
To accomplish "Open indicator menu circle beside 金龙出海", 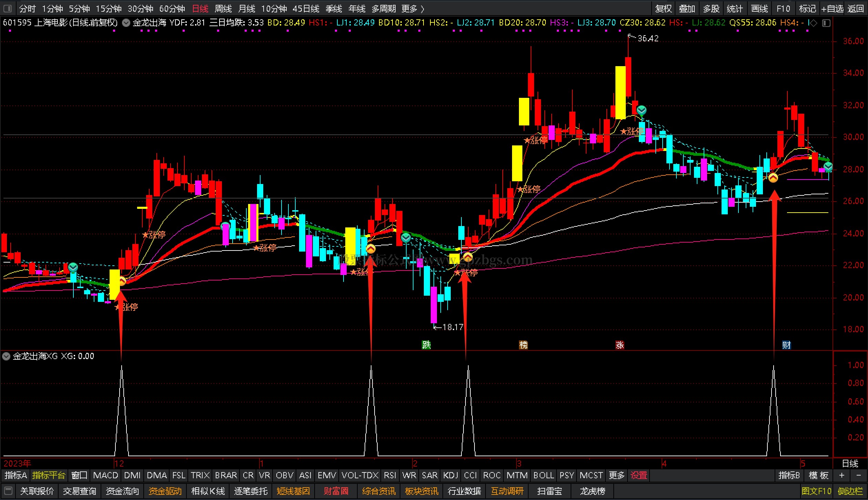I will (126, 23).
